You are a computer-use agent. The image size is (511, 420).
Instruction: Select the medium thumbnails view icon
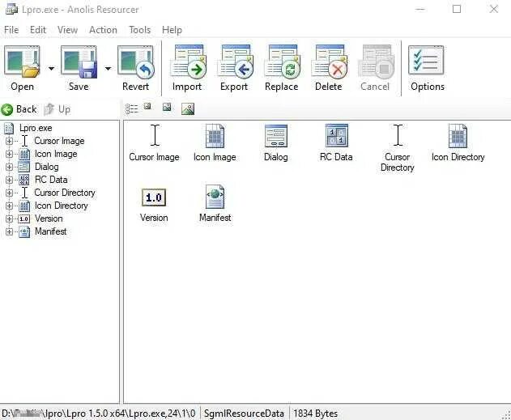click(167, 107)
